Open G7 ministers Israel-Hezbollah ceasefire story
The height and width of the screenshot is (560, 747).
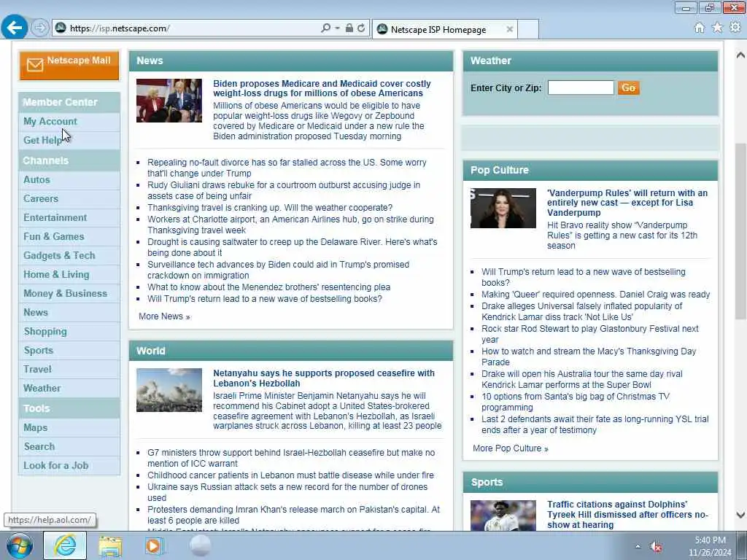point(290,458)
